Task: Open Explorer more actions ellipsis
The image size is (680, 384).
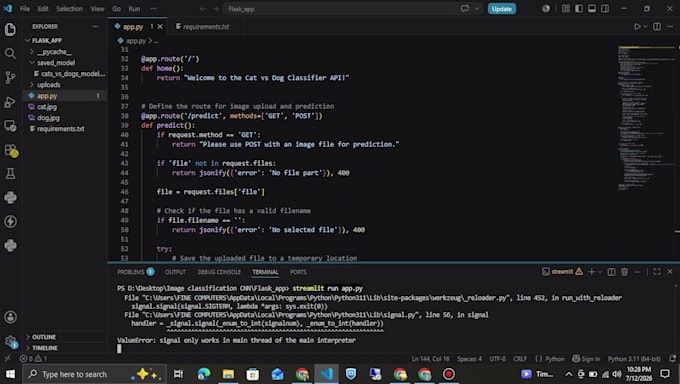Action: tap(95, 26)
